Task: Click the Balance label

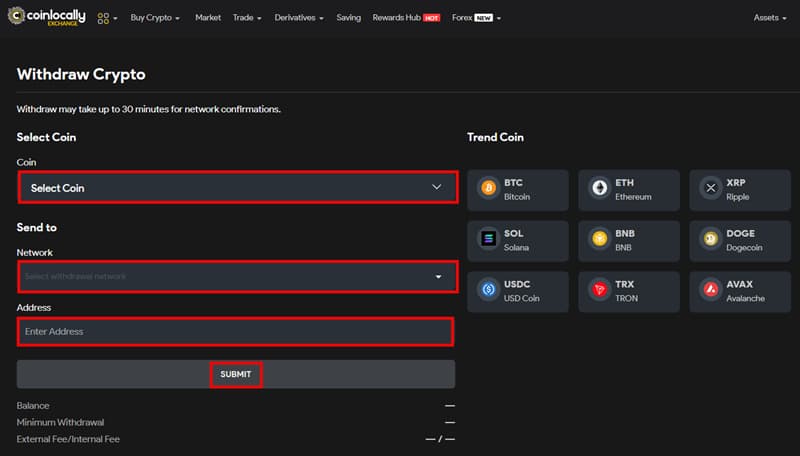Action: pyautogui.click(x=33, y=406)
